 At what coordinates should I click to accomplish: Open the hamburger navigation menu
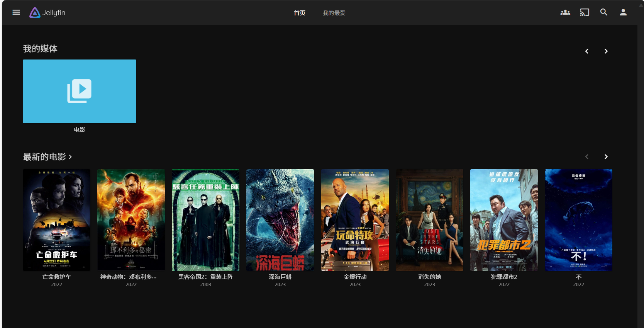click(16, 12)
